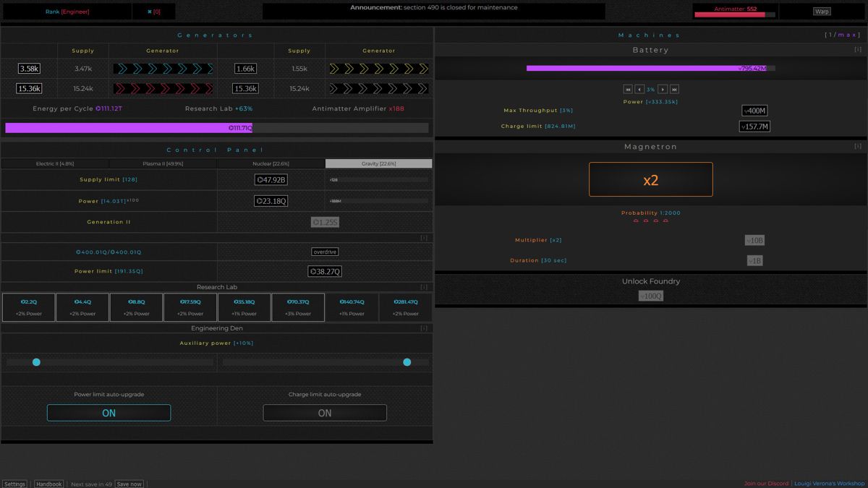
Task: Toggle Charge limit auto-upgrade ON button
Action: pyautogui.click(x=325, y=413)
